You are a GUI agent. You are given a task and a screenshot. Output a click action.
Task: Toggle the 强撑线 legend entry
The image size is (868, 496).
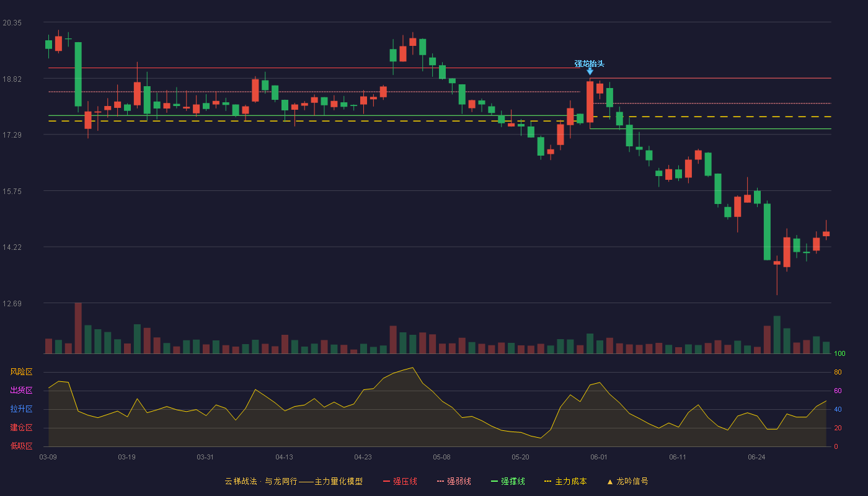[508, 481]
